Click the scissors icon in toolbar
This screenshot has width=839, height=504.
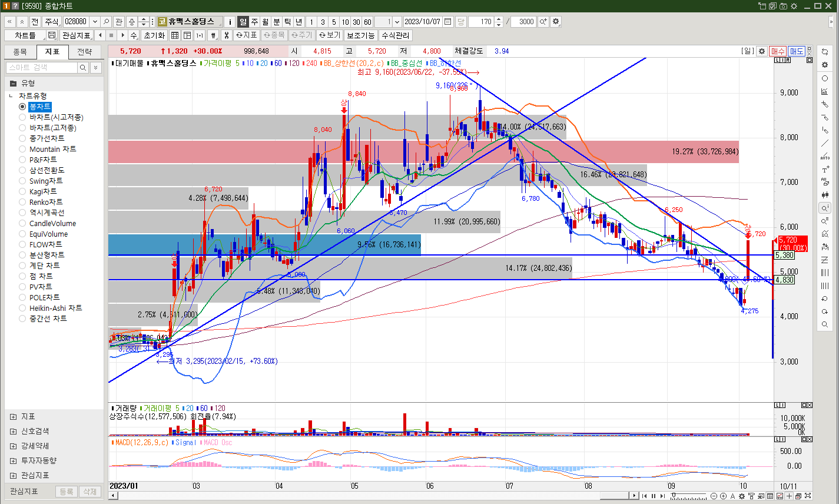click(x=225, y=35)
